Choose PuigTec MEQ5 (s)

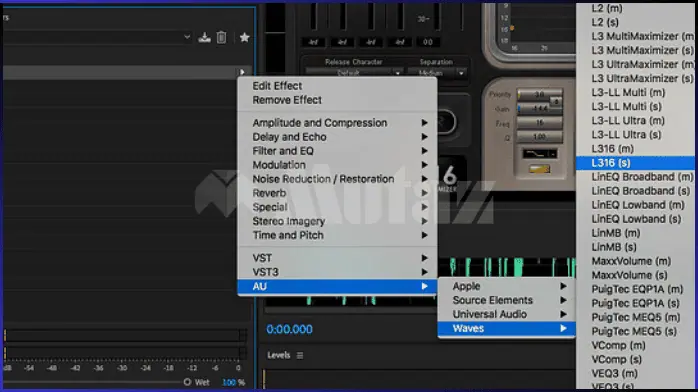pyautogui.click(x=635, y=331)
